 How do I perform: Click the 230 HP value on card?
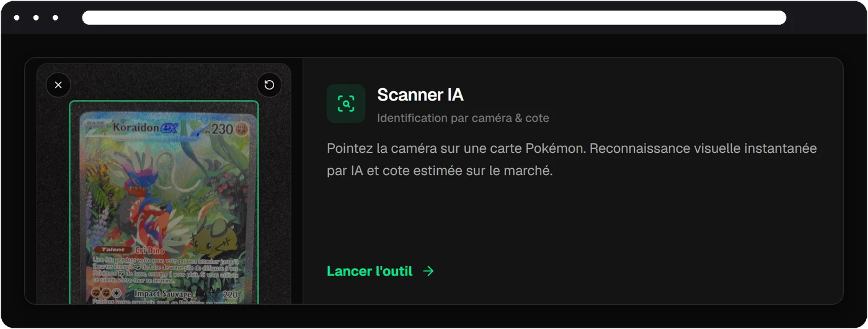(x=221, y=130)
